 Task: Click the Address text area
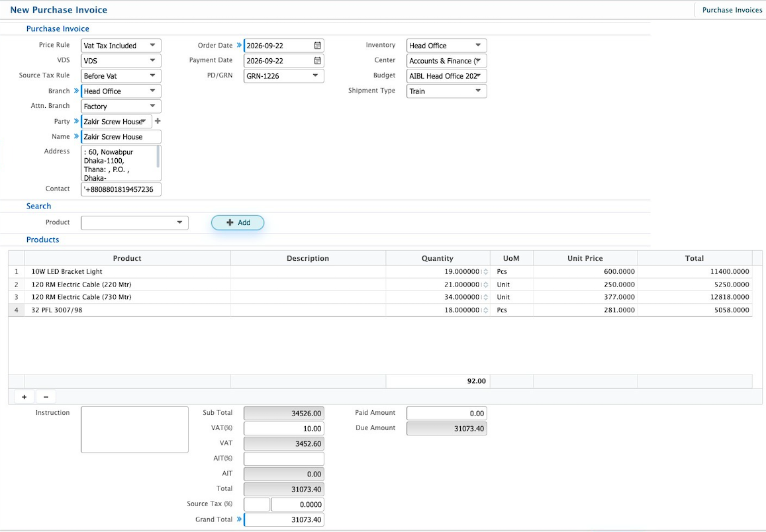120,163
